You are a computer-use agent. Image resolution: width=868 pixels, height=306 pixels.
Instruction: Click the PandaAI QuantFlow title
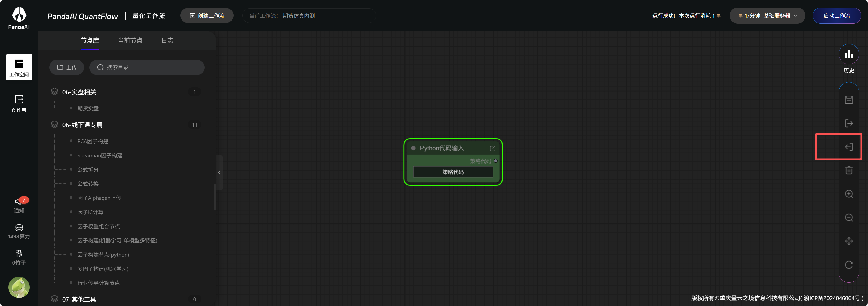(x=83, y=16)
